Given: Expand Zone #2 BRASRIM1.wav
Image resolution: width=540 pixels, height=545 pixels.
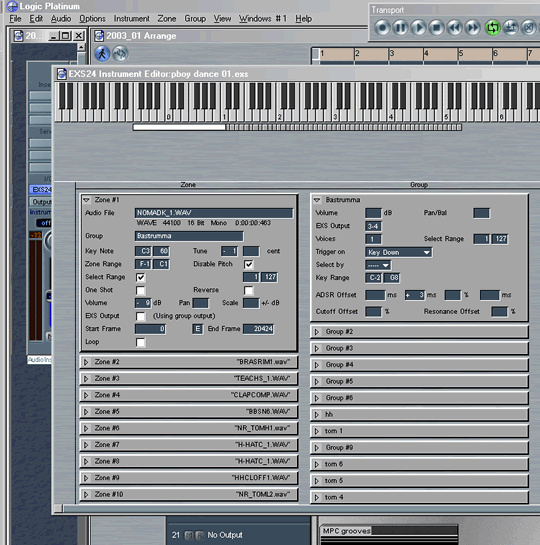Looking at the screenshot, I should [86, 362].
